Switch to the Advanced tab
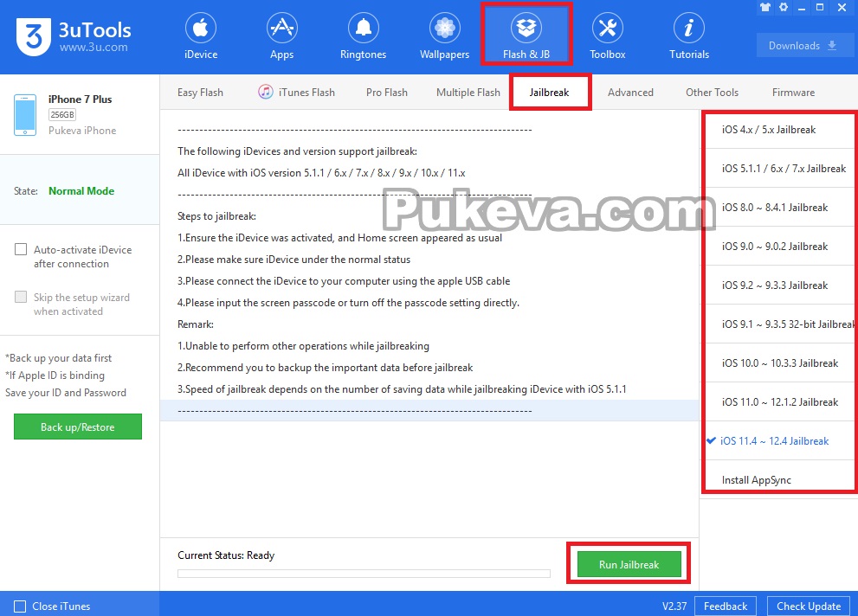The width and height of the screenshot is (858, 616). point(630,93)
